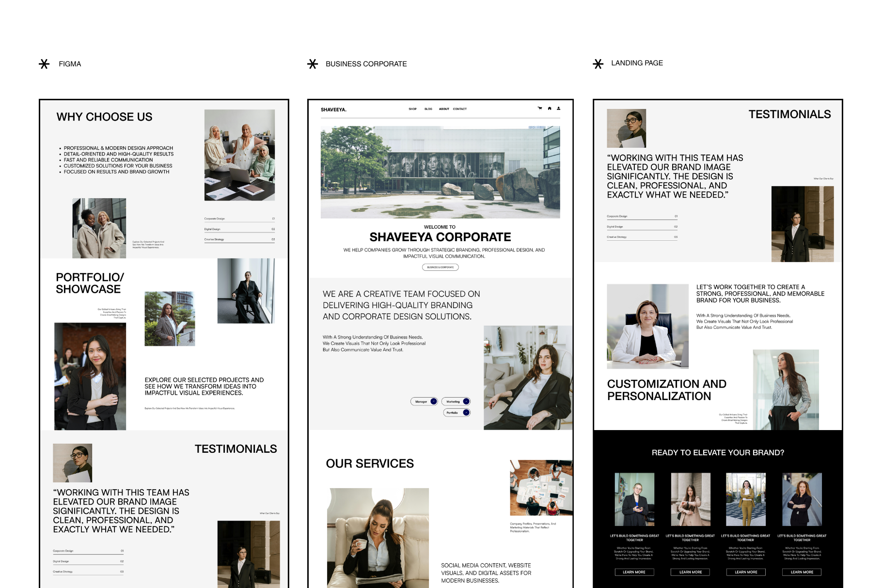Image resolution: width=882 pixels, height=588 pixels.
Task: Click the arrow circle on the Manager pill
Action: tap(434, 402)
